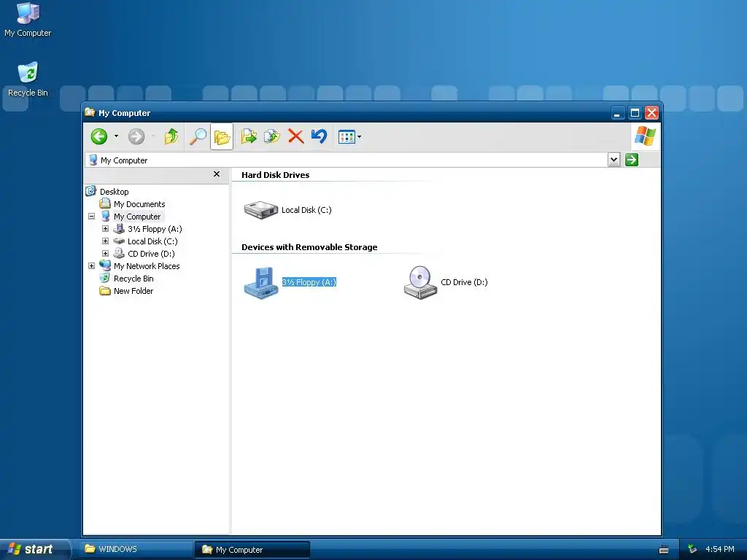Collapse the My Computer tree node

pyautogui.click(x=91, y=216)
